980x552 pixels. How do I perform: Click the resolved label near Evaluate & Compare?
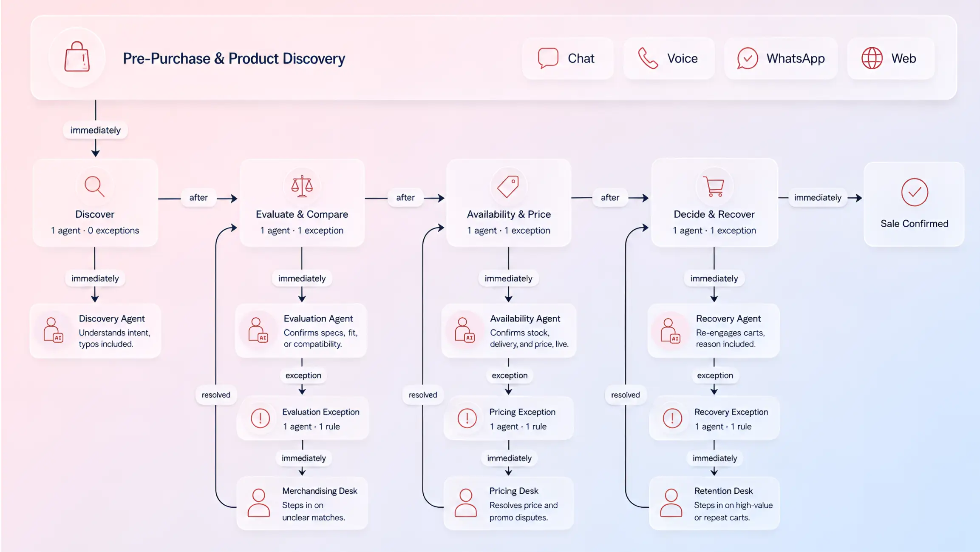[216, 395]
